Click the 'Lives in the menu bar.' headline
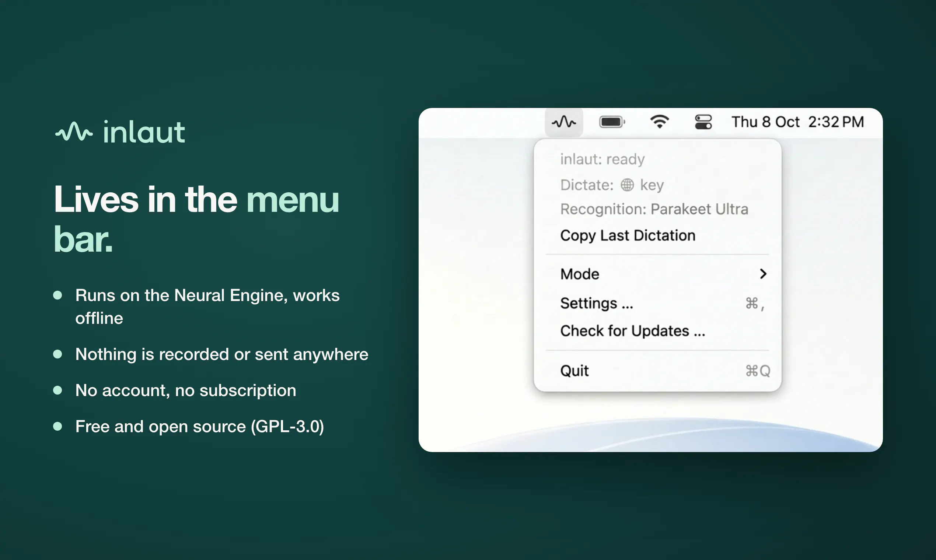The height and width of the screenshot is (560, 936). (x=196, y=219)
